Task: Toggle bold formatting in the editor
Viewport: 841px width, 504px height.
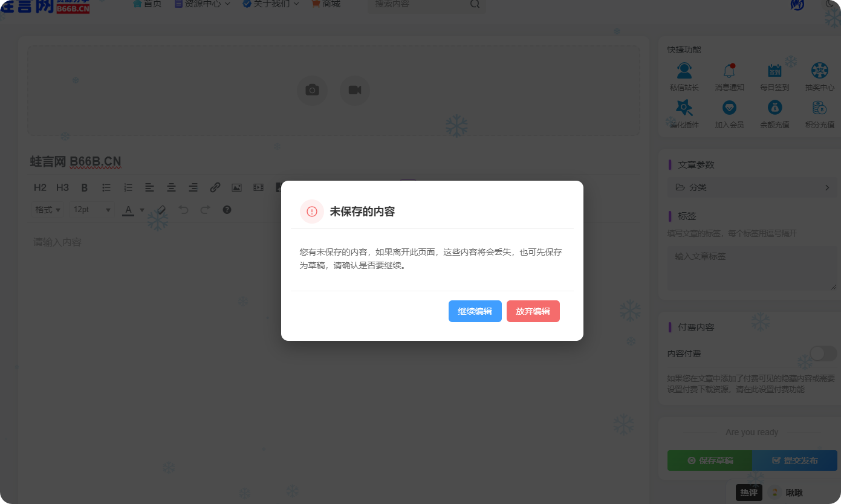Action: tap(84, 187)
